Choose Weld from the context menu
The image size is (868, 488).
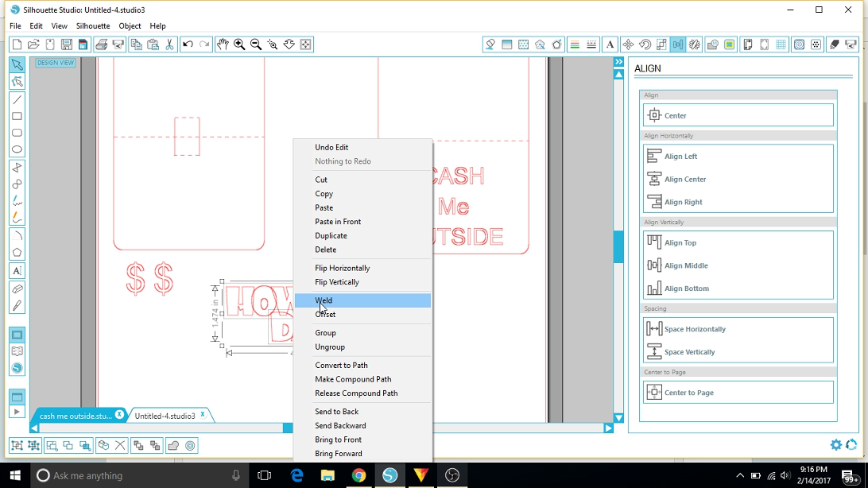362,300
